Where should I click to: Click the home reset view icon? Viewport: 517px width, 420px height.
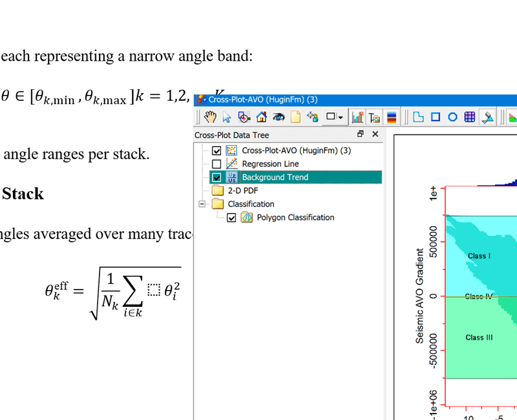point(261,117)
